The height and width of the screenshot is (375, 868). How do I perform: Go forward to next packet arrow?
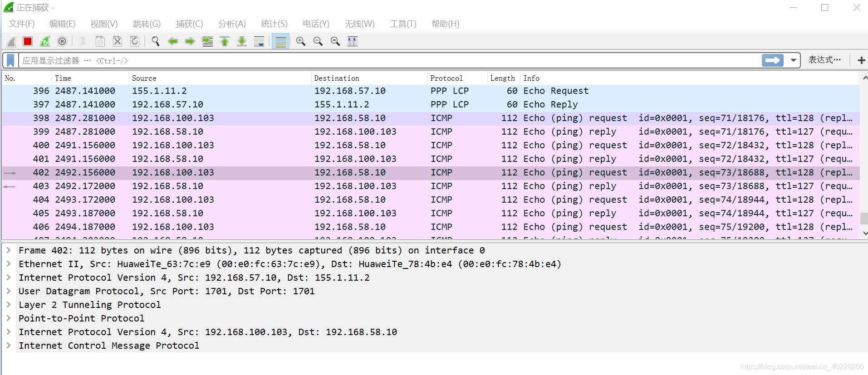pyautogui.click(x=190, y=42)
